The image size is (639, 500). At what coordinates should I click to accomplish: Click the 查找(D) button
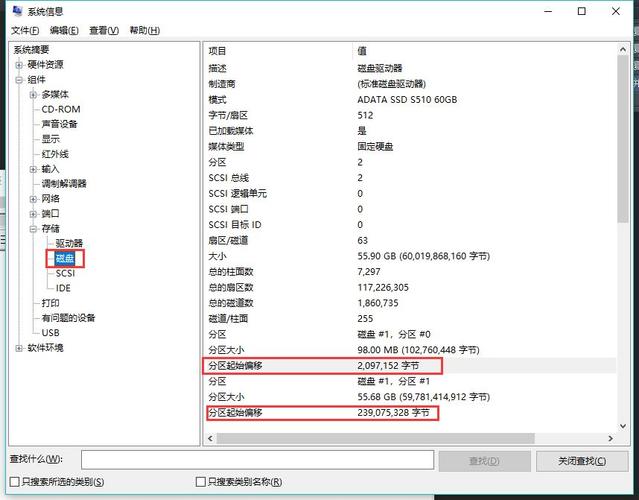point(485,461)
